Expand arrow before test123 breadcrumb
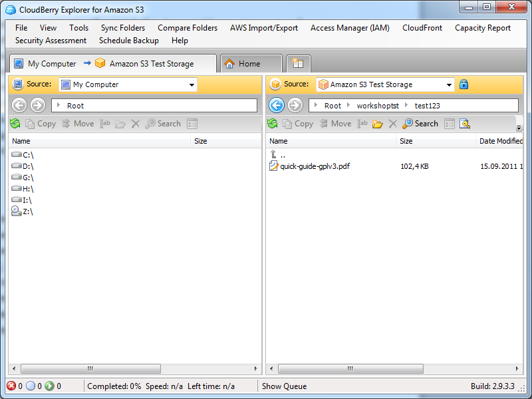Screen dimensions: 532x399 406,105
